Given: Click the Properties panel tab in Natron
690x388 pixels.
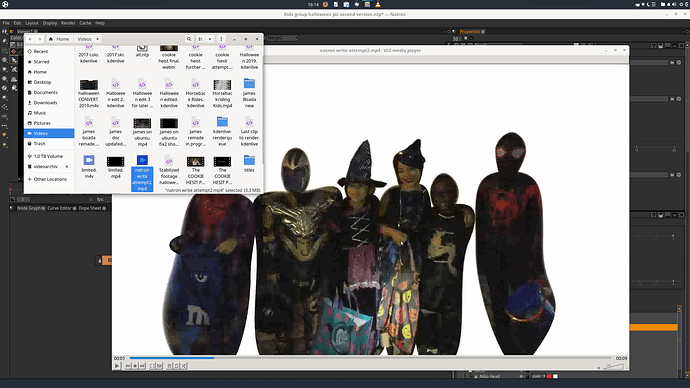Looking at the screenshot, I should 470,32.
